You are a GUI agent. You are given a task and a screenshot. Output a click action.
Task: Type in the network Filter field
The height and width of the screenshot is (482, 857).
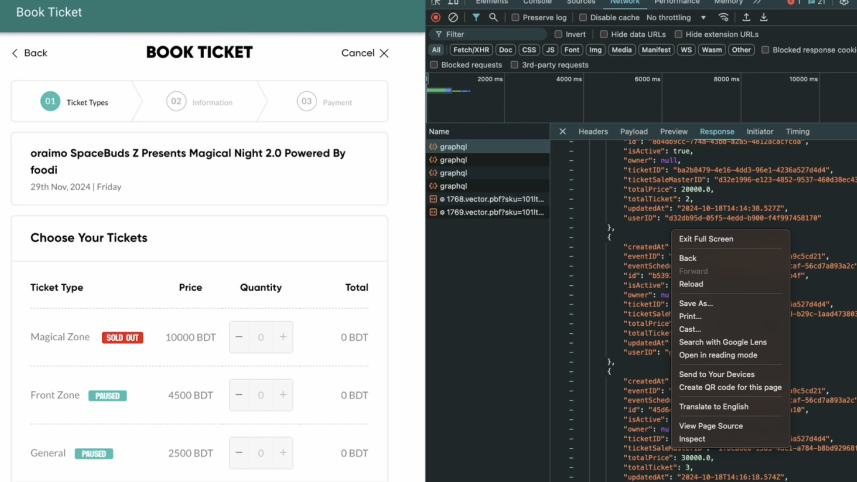coord(490,34)
